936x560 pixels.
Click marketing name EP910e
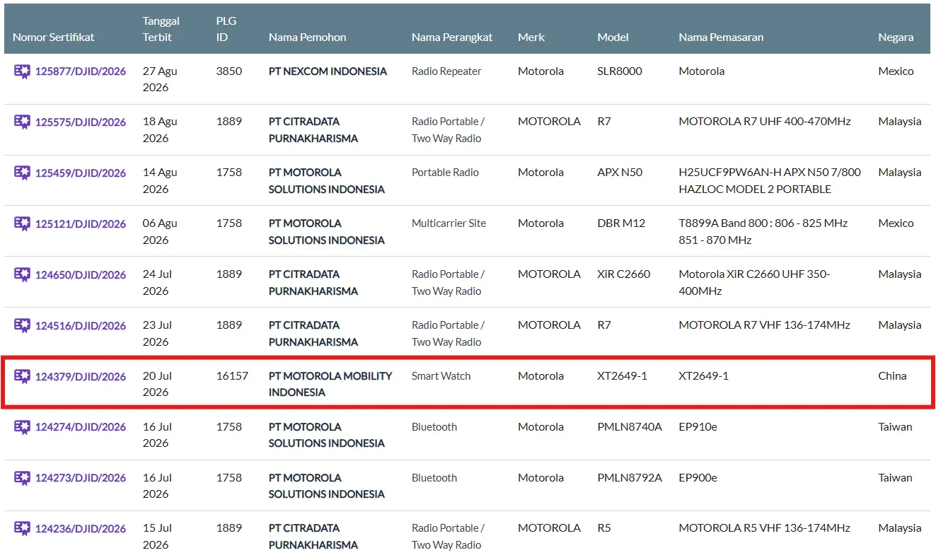click(x=698, y=427)
